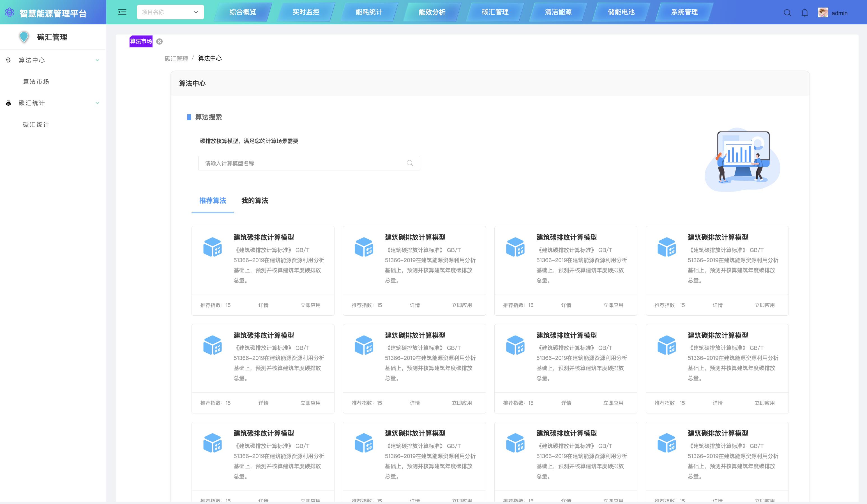Switch to the 我的算法 tab
The height and width of the screenshot is (504, 867).
254,201
